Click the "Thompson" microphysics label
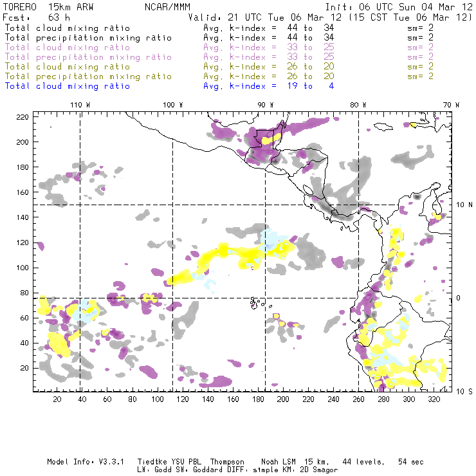The height and width of the screenshot is (476, 476). pos(227,462)
